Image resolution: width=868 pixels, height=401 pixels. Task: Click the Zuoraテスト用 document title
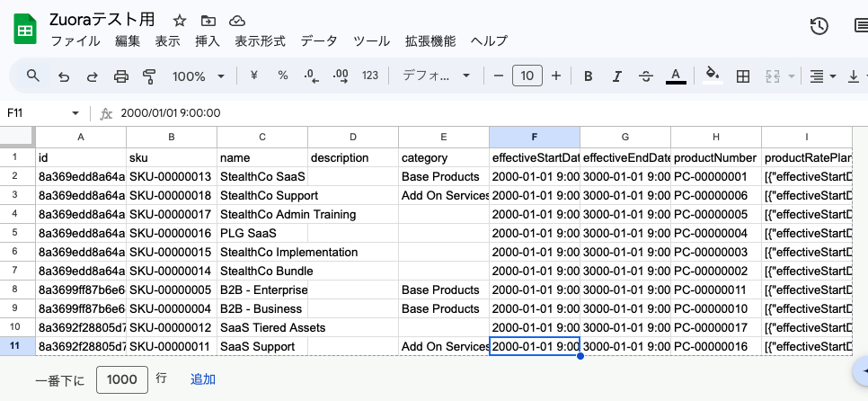(x=102, y=21)
